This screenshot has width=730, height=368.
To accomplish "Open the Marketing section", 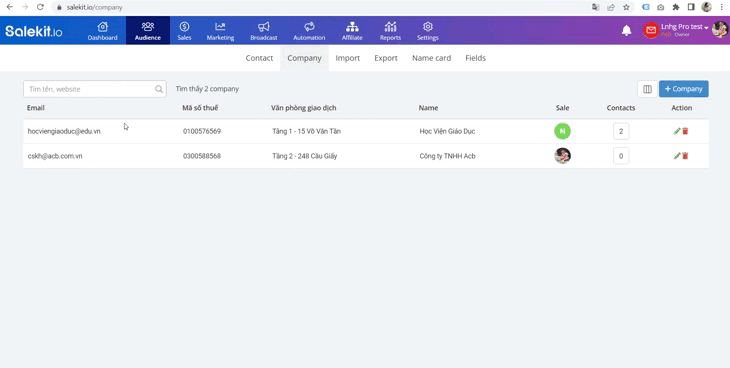I will point(220,31).
